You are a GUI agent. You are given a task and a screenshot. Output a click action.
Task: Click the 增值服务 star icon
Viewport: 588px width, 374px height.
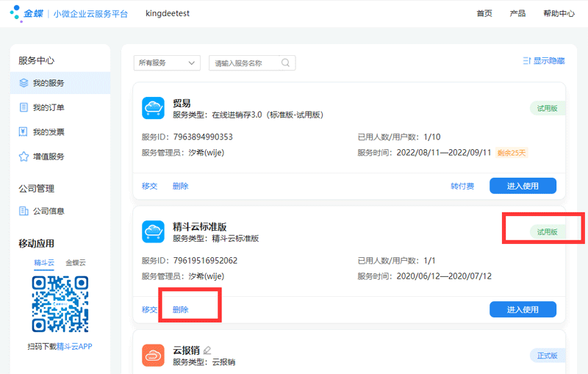coord(24,157)
